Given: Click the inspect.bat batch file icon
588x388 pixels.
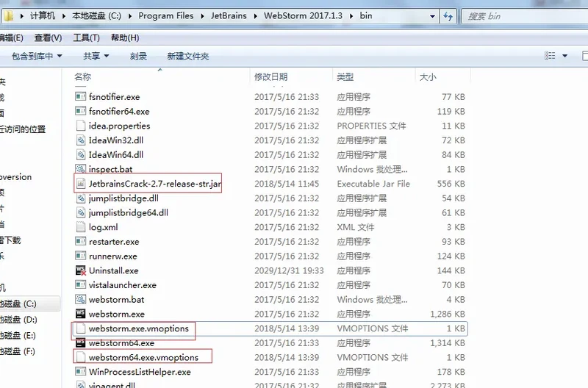Looking at the screenshot, I should (81, 169).
